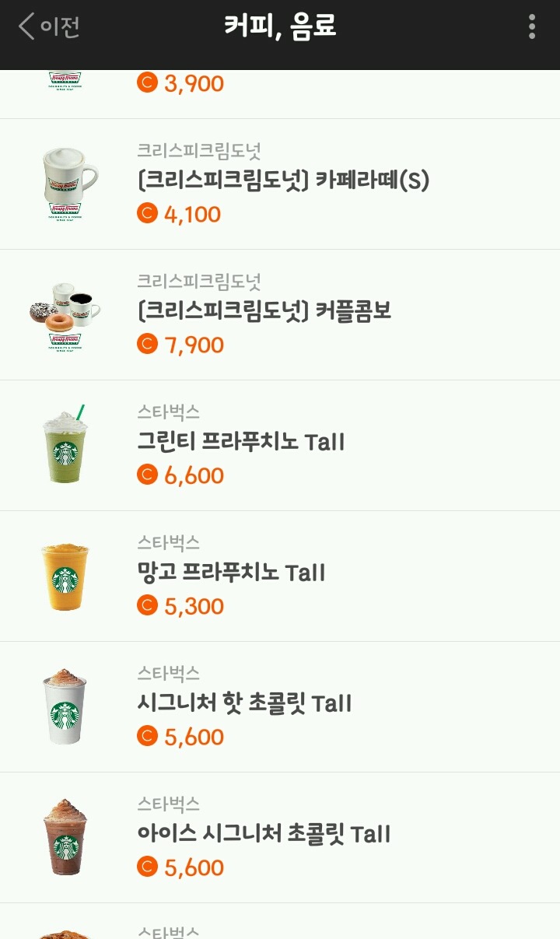The width and height of the screenshot is (560, 939).
Task: Choose the (크리스피크림도넛) 커플콤보 item
Action: point(264,312)
